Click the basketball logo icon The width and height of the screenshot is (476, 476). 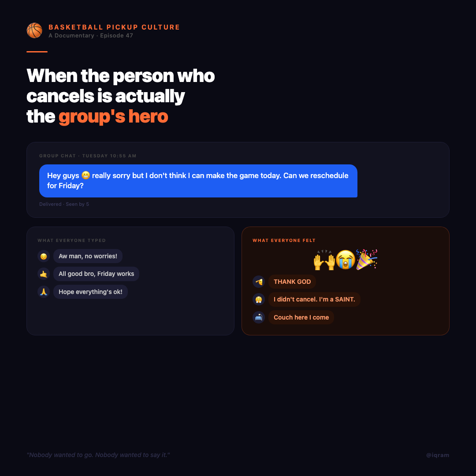pyautogui.click(x=34, y=31)
